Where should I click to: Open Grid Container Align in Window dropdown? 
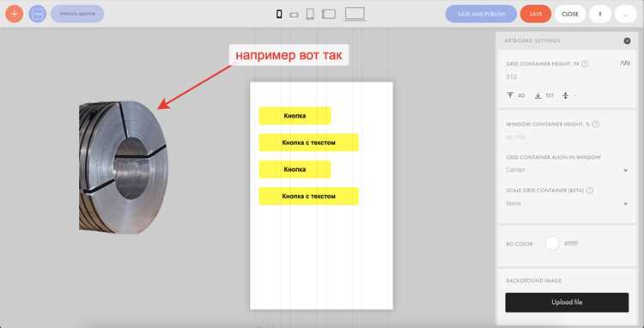pyautogui.click(x=568, y=170)
